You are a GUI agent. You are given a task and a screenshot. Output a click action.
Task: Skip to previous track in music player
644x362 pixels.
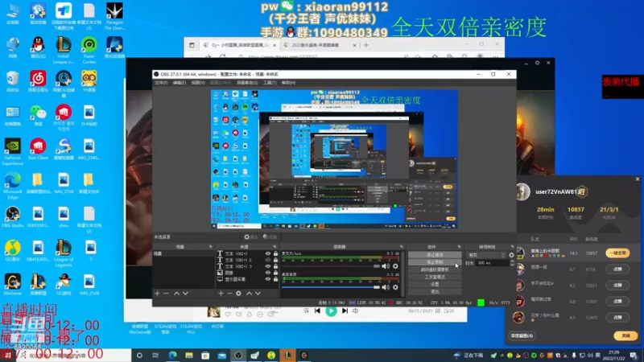click(317, 311)
